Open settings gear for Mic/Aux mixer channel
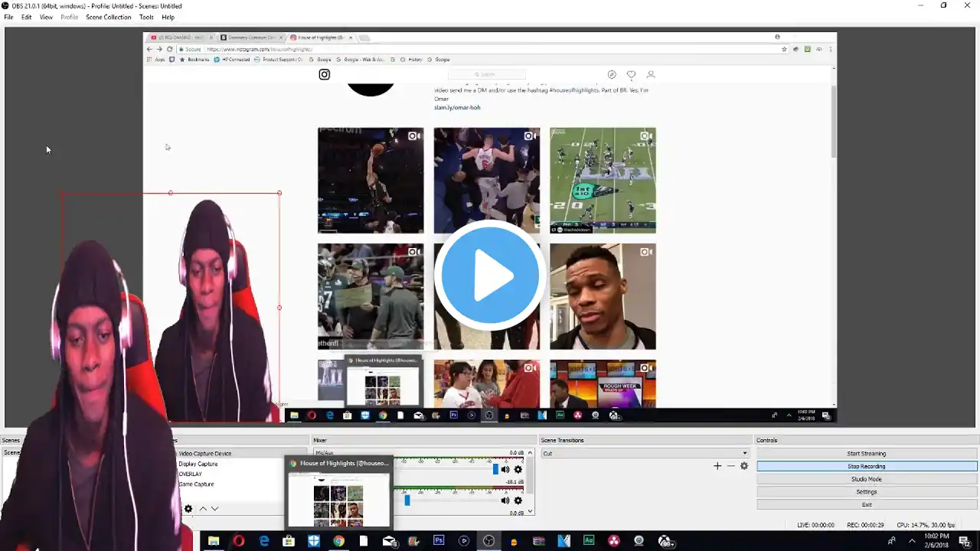 click(518, 469)
